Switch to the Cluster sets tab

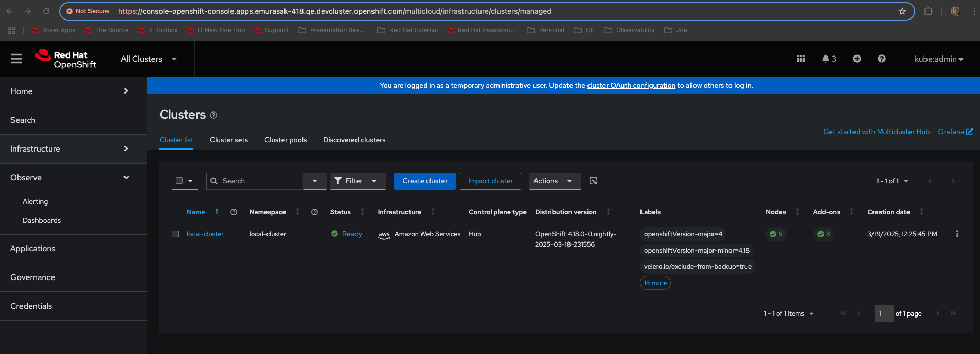coord(228,140)
